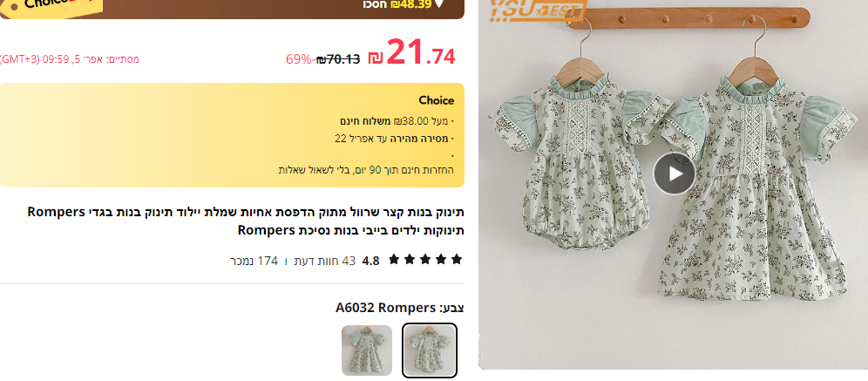Click the rightmost rating star
Screen dimensions: 868x381
click(457, 260)
